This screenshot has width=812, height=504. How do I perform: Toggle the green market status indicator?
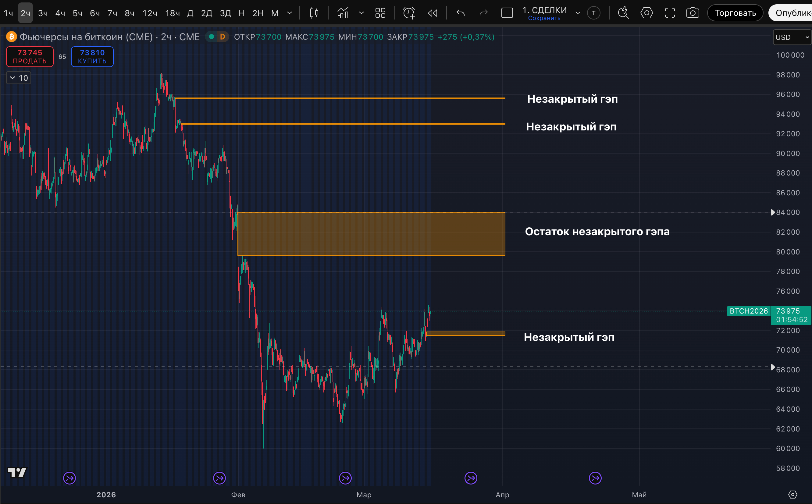tap(211, 37)
